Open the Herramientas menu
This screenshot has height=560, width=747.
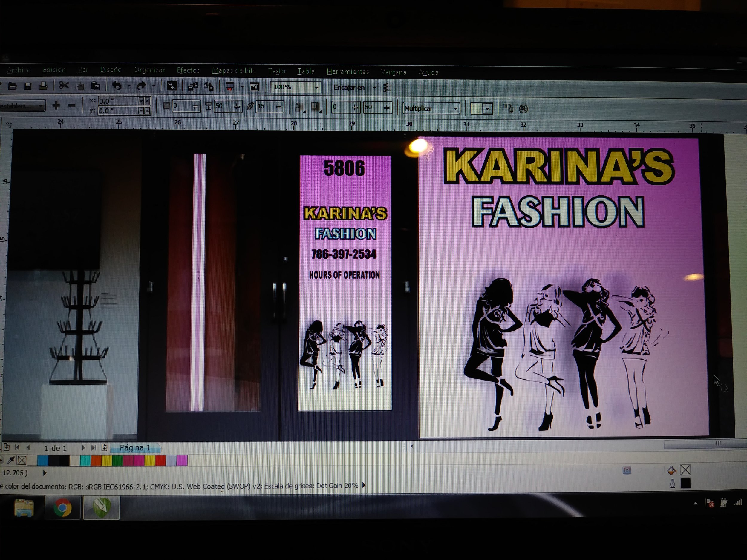click(x=348, y=72)
